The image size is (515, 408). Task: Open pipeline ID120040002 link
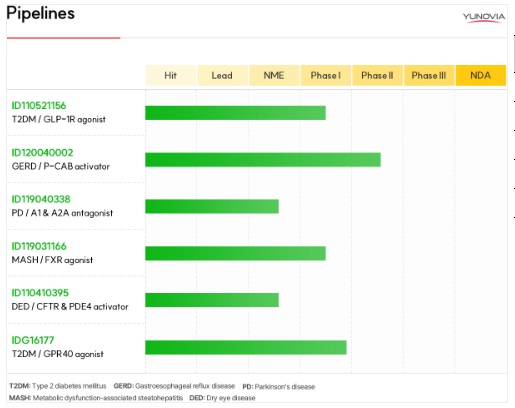42,153
